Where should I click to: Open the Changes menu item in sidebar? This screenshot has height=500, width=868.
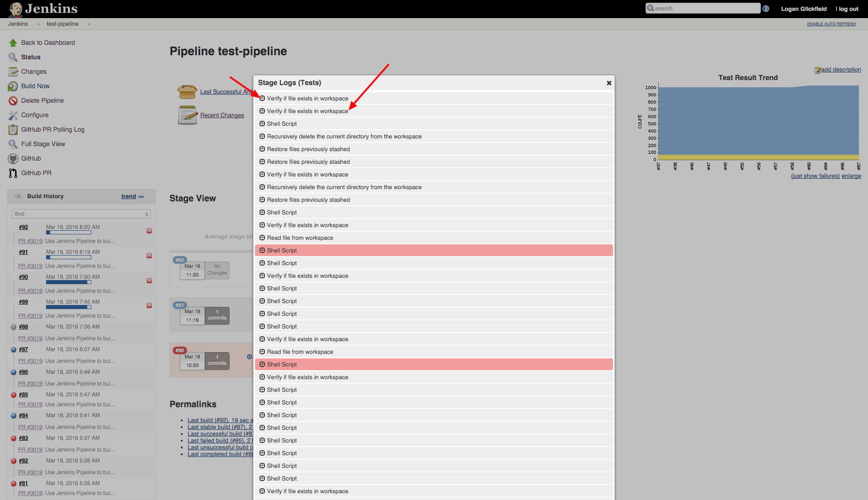tap(34, 71)
